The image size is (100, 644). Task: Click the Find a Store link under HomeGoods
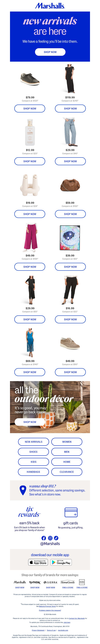[x=68, y=587]
